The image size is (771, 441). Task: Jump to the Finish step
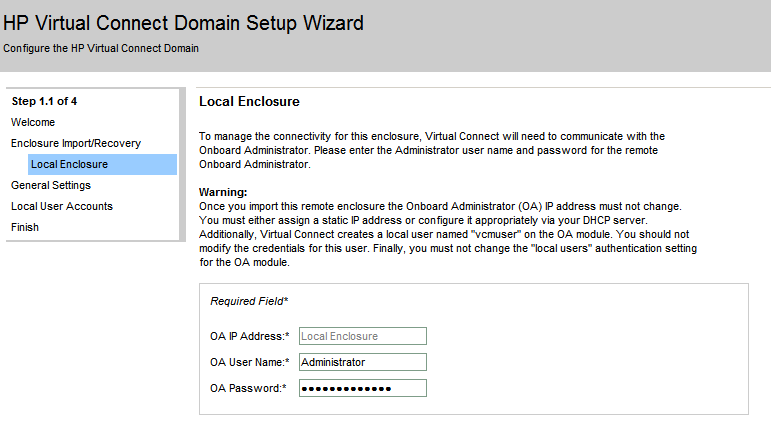point(25,227)
